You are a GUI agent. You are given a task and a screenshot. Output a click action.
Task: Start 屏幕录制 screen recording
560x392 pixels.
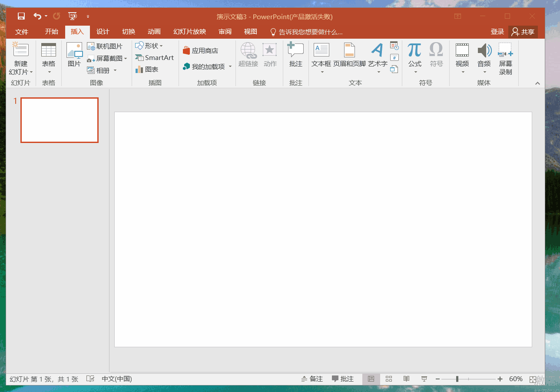pos(505,57)
